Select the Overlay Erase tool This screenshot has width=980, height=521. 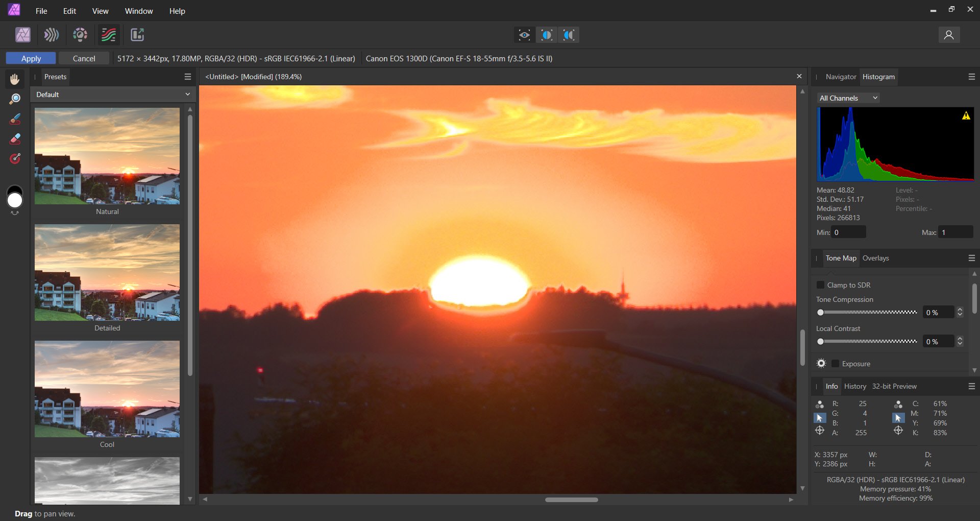click(x=15, y=139)
